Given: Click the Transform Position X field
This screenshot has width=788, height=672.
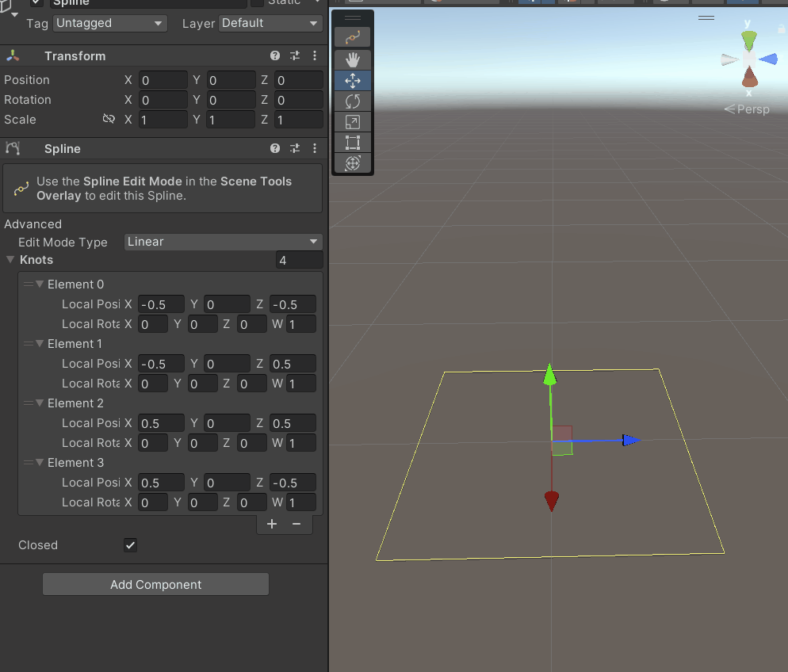Looking at the screenshot, I should pyautogui.click(x=163, y=80).
